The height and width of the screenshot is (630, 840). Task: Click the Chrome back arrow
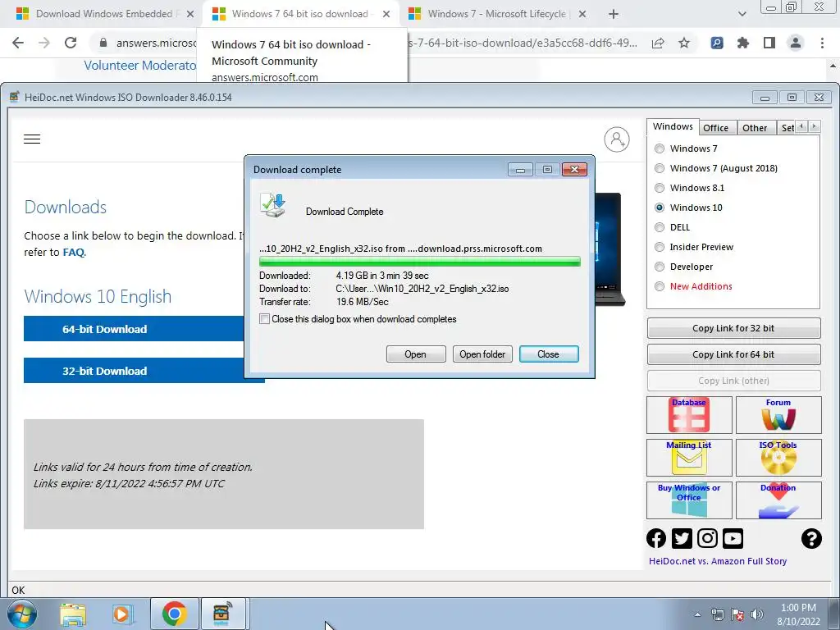18,43
